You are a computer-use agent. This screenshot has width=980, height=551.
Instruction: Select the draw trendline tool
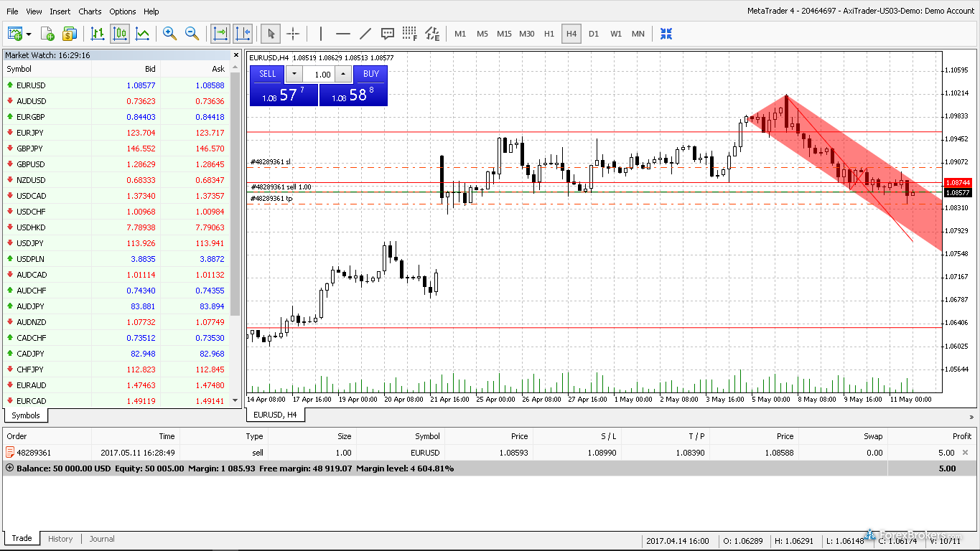(365, 34)
